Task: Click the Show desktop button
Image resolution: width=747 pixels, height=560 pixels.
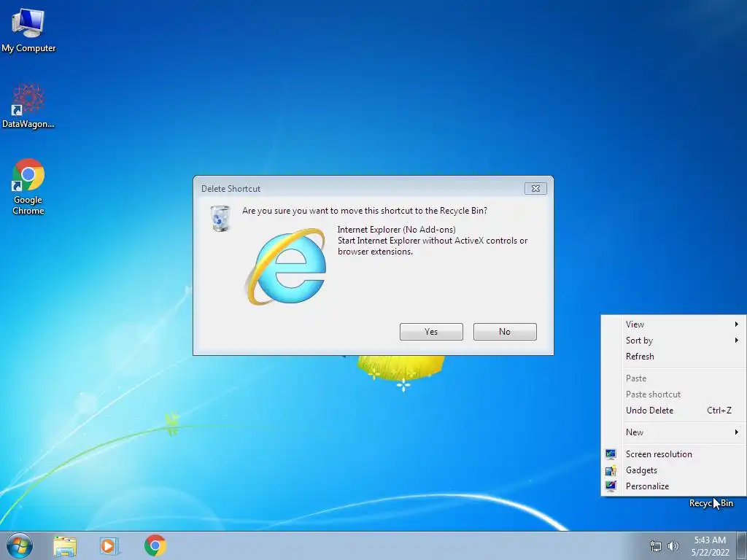Action: click(742, 545)
